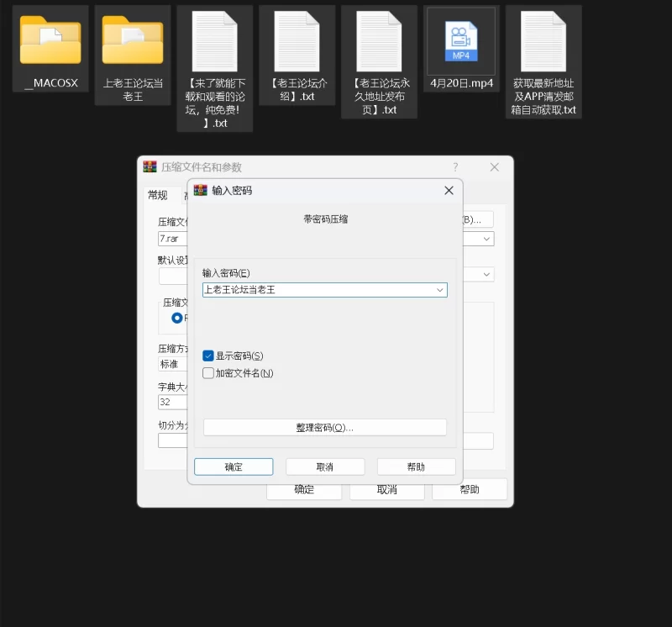The height and width of the screenshot is (627, 672).
Task: Open the __MACOSX folder icon
Action: click(x=50, y=40)
